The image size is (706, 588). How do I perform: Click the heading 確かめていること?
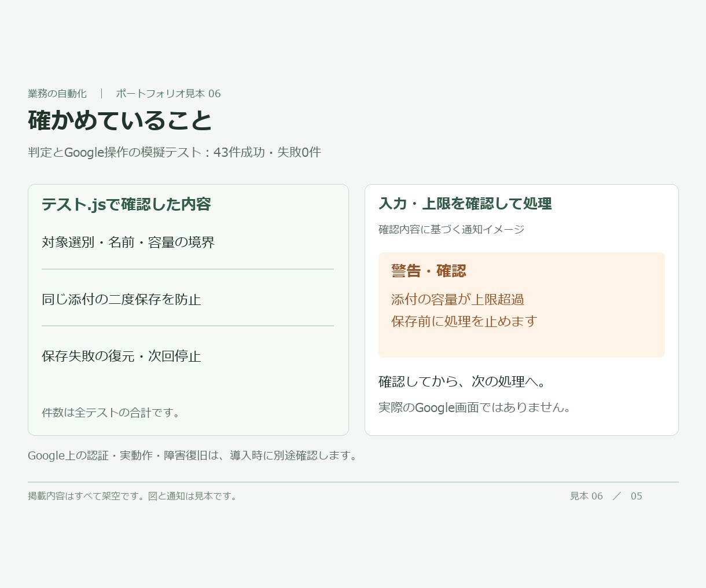point(120,120)
